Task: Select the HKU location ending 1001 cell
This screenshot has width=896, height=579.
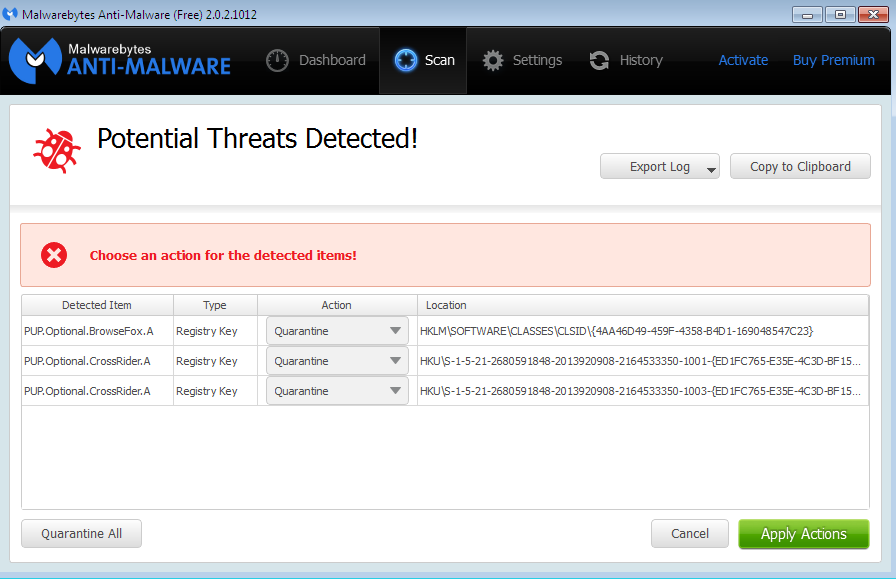Action: [643, 361]
